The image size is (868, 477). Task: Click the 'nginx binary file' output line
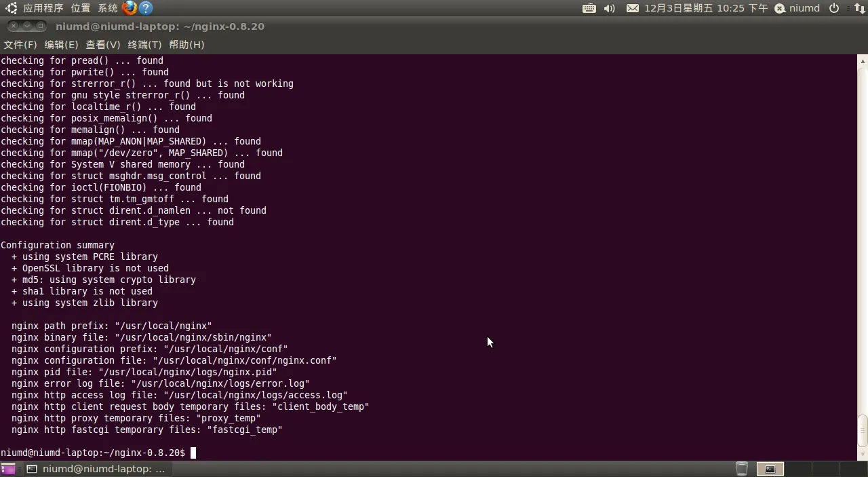click(x=142, y=337)
